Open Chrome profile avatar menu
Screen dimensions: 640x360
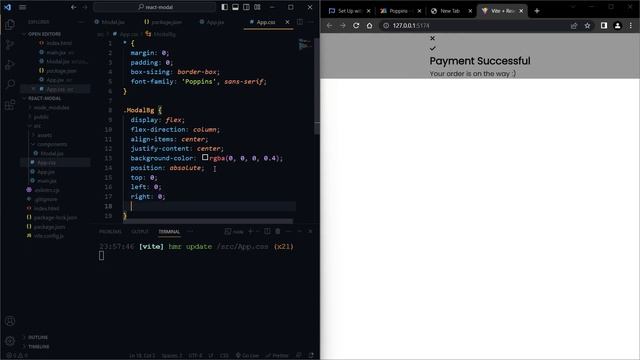pyautogui.click(x=618, y=25)
